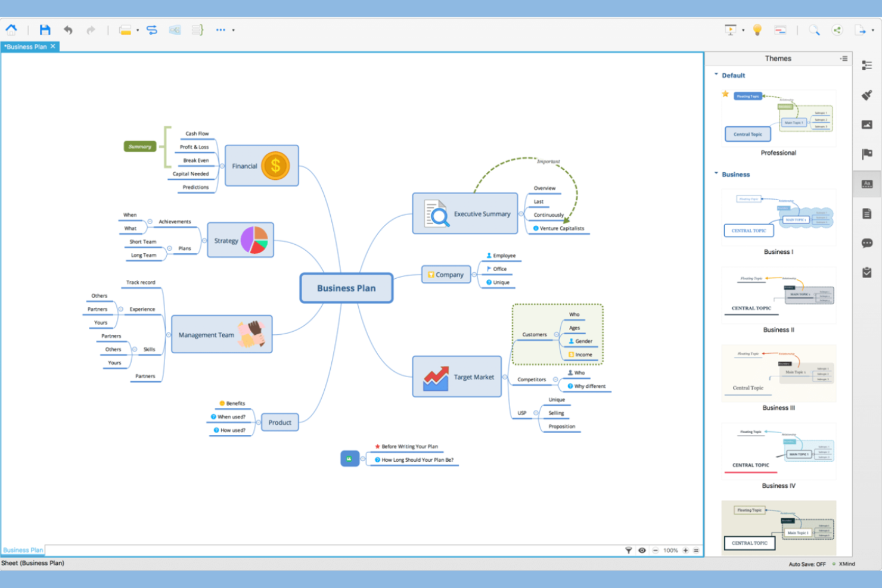This screenshot has height=588, width=882.
Task: Select the Themes panel icon in the sidebar
Action: point(867,184)
